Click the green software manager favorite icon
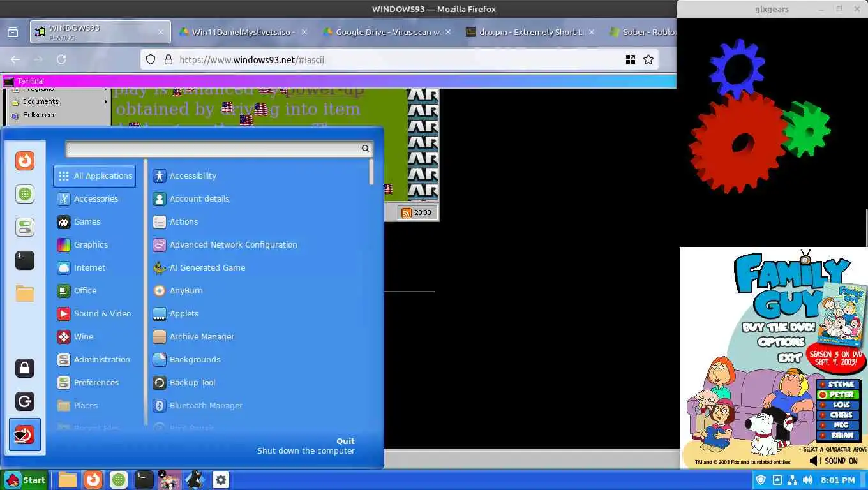The width and height of the screenshot is (868, 490). (x=25, y=194)
